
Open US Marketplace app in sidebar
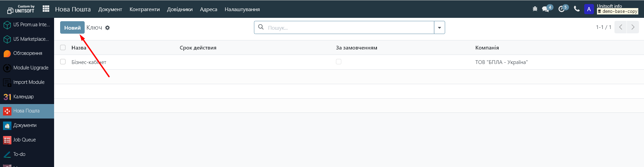point(27,39)
